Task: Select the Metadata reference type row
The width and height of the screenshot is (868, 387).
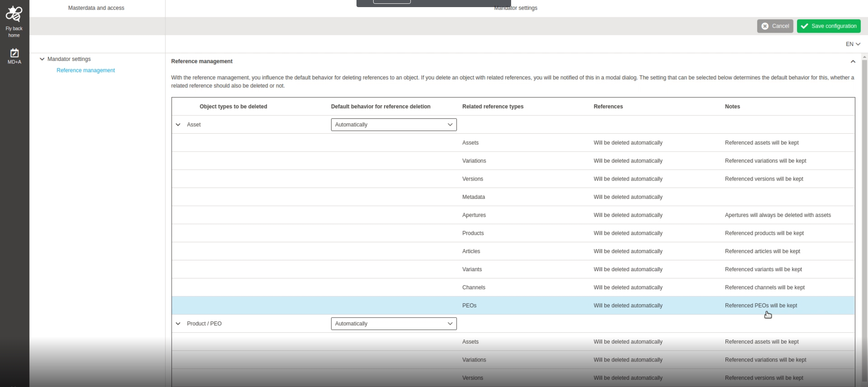Action: tap(513, 197)
